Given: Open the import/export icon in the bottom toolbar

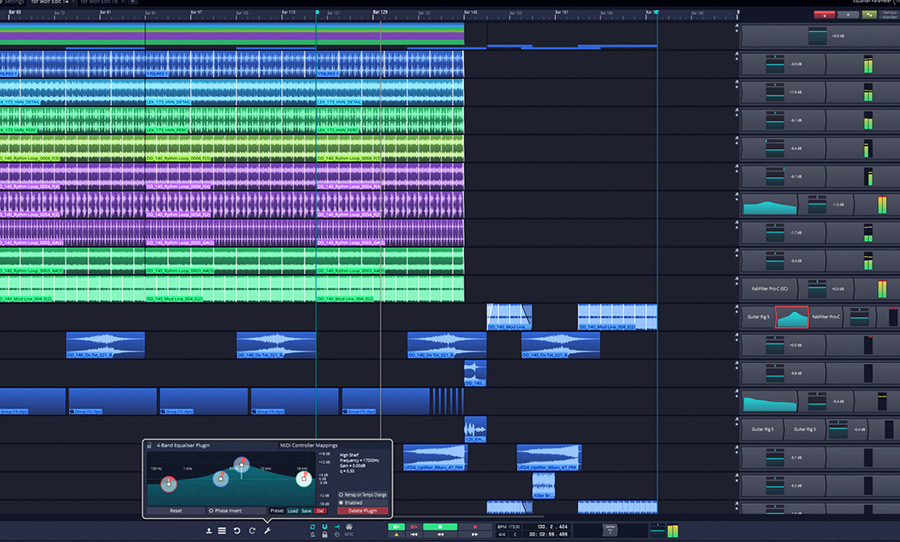Looking at the screenshot, I should coord(209,531).
